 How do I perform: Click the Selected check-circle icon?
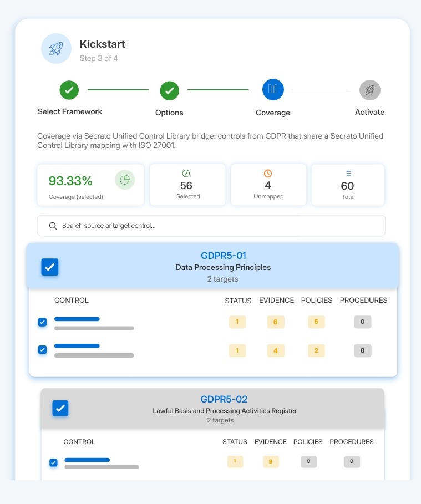[x=186, y=174]
